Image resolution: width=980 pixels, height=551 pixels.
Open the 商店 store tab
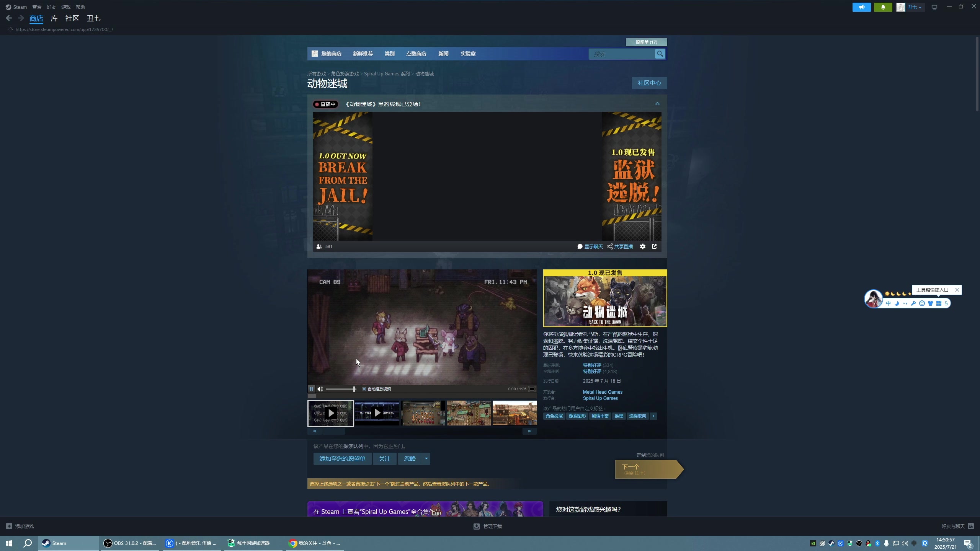[x=36, y=18]
